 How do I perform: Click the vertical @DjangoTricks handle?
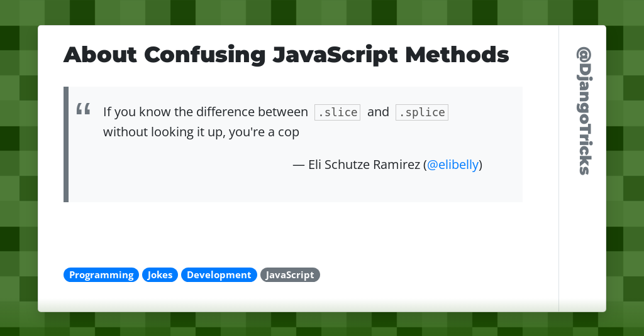tap(583, 111)
